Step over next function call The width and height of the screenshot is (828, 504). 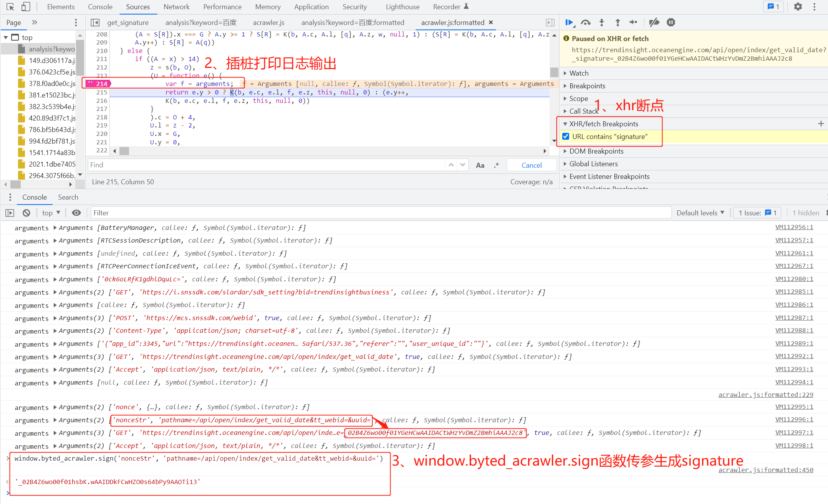[586, 22]
